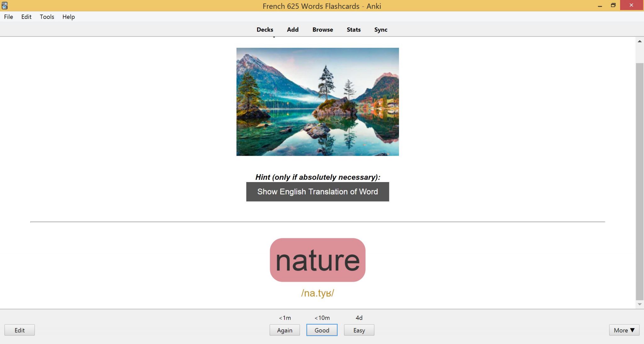Image resolution: width=644 pixels, height=344 pixels.
Task: Sync the collection with AnkiWeb
Action: (380, 29)
